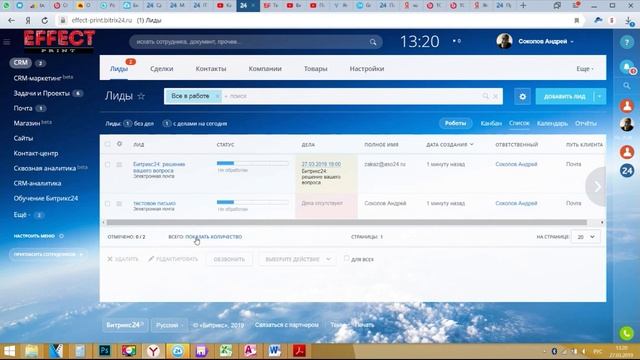This screenshot has height=360, width=640.
Task: Open the Товары tab
Action: (x=316, y=69)
